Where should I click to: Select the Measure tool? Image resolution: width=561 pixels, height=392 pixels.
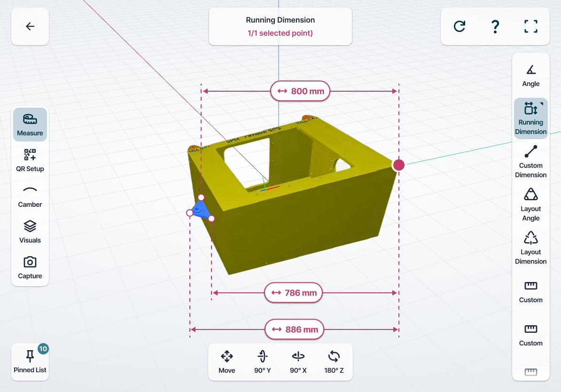coord(30,124)
